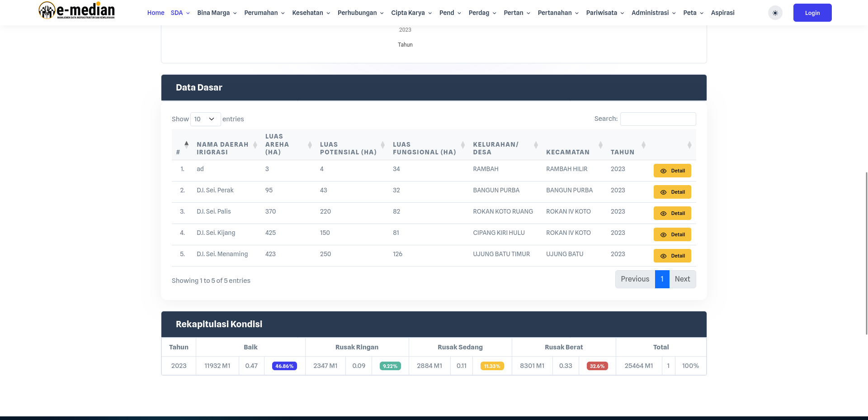View detail for row 'ad'
Screen dimensions: 868x420
click(x=672, y=171)
